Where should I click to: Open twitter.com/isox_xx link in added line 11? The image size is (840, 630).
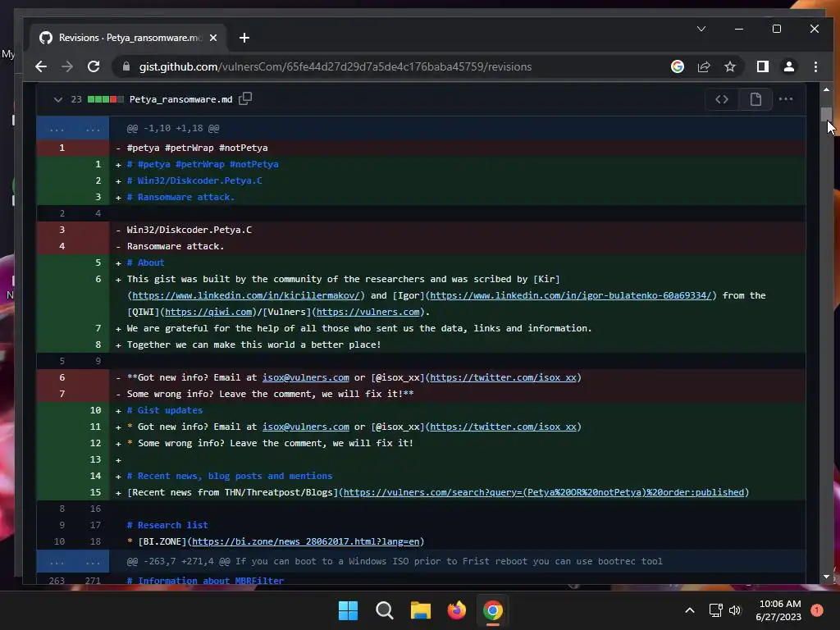[503, 427]
